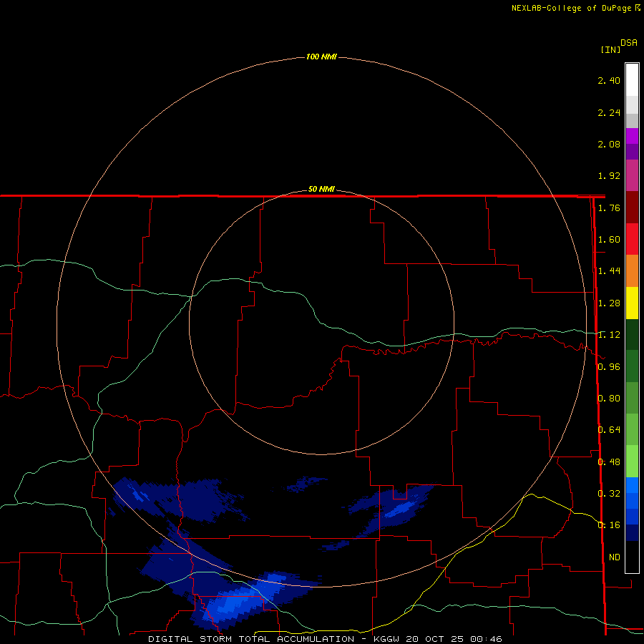Click the 00:46 timestamp text

pyautogui.click(x=487, y=639)
